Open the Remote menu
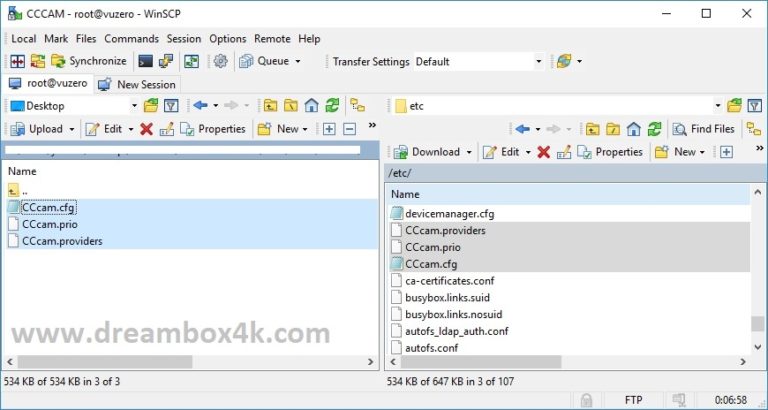The image size is (768, 410). click(272, 39)
